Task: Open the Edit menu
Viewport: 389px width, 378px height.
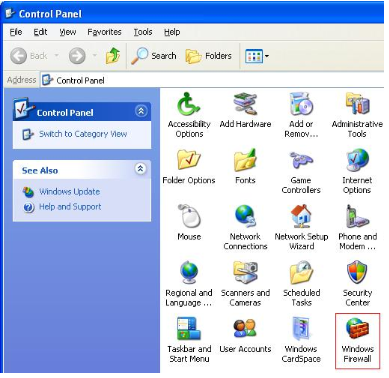Action: click(40, 32)
